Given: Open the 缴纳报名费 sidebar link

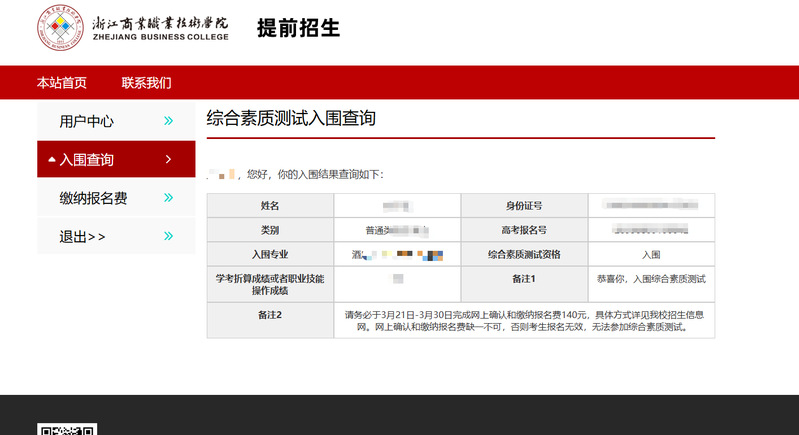Looking at the screenshot, I should [x=93, y=198].
